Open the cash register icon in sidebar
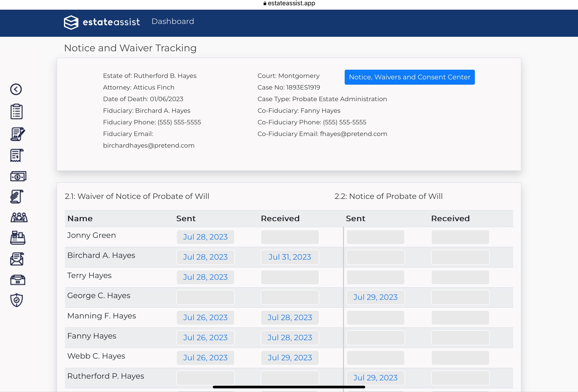The image size is (578, 392). click(x=18, y=238)
